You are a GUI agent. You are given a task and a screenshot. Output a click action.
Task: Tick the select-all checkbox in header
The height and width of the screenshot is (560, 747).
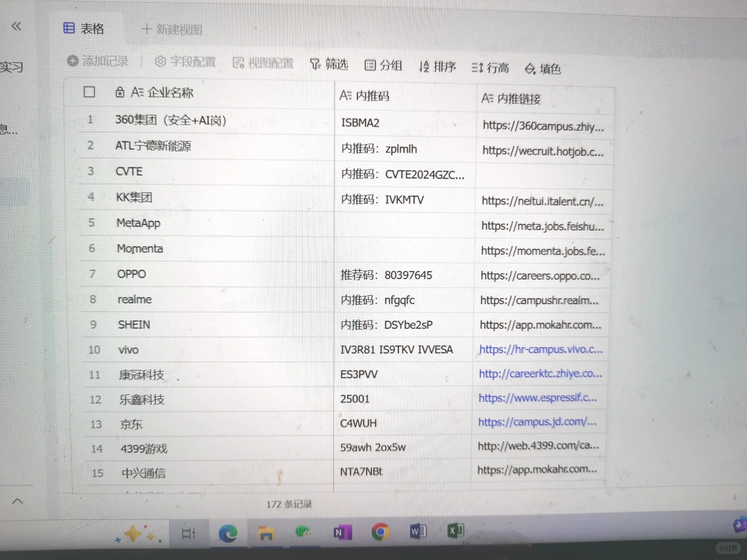pos(89,92)
